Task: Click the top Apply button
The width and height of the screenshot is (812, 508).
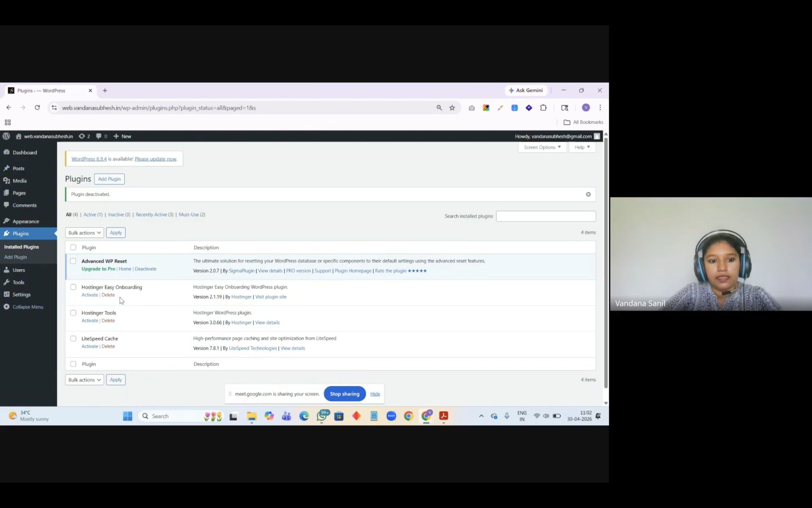Action: point(116,232)
